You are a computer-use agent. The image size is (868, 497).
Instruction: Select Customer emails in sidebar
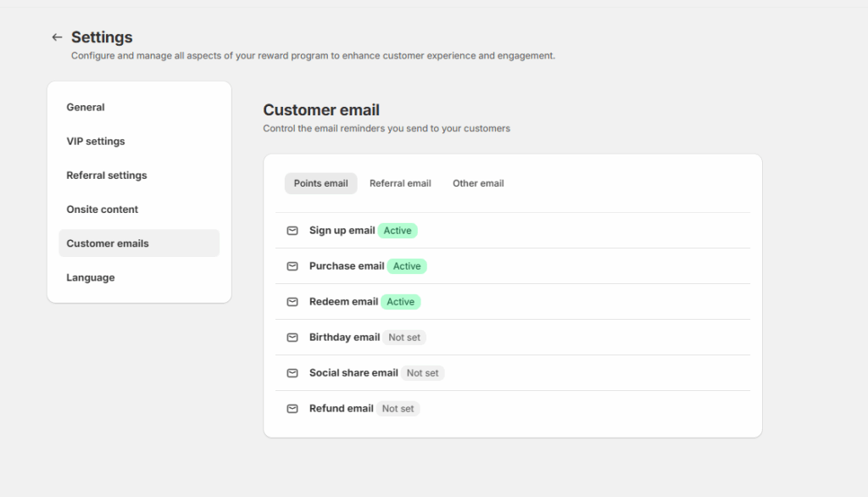point(139,243)
